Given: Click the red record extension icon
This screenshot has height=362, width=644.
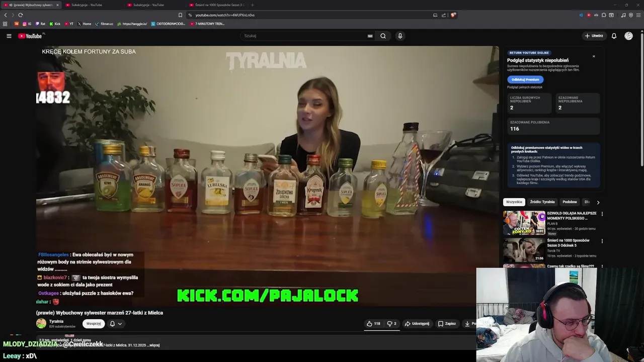Looking at the screenshot, I should click(x=589, y=15).
